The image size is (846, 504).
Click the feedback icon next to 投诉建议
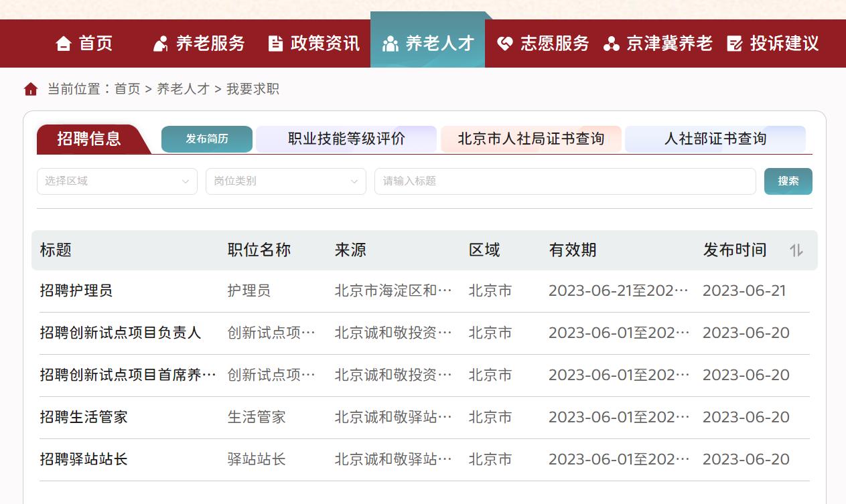tap(734, 43)
